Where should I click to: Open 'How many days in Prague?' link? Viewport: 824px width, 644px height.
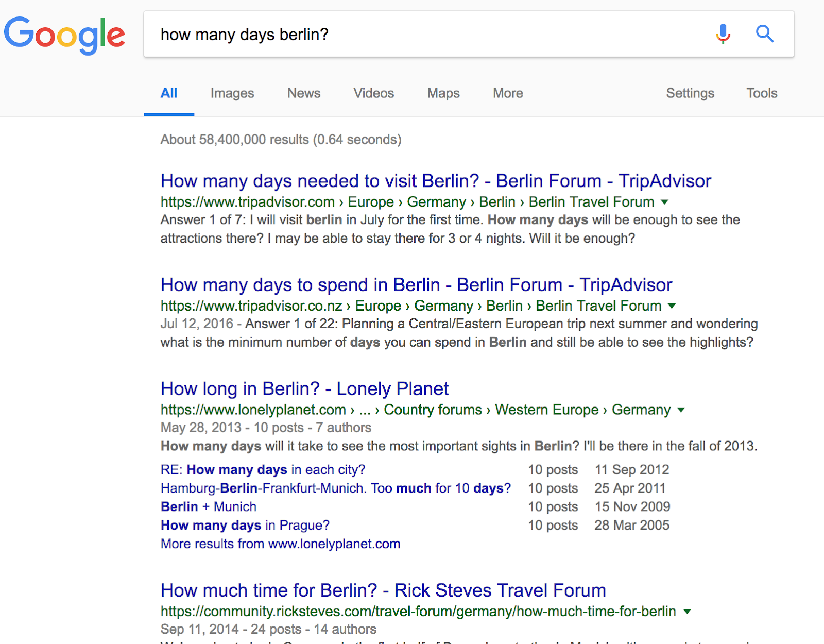(245, 526)
